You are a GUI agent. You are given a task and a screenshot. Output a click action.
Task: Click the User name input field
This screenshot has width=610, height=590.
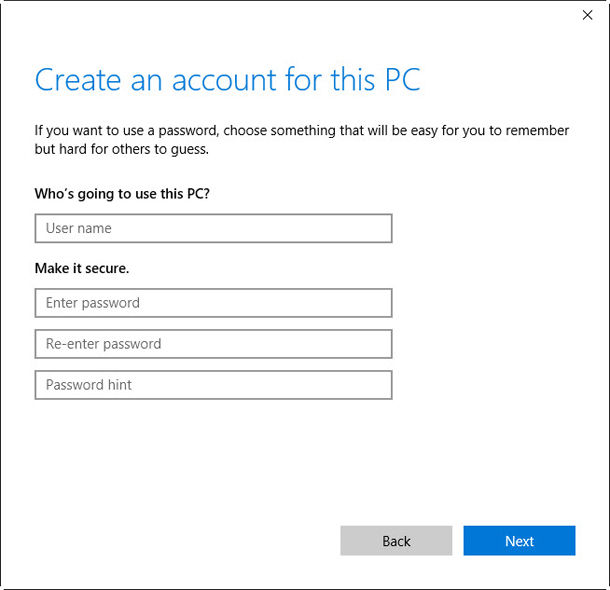coord(213,228)
